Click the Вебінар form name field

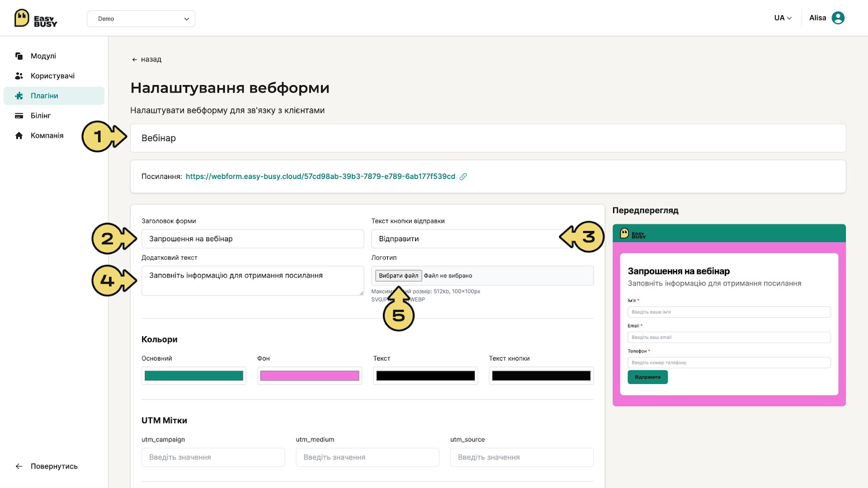tap(488, 138)
